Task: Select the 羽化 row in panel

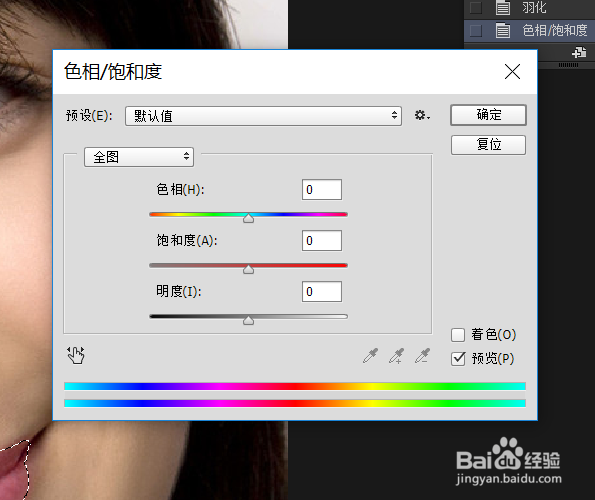Action: pos(529,8)
